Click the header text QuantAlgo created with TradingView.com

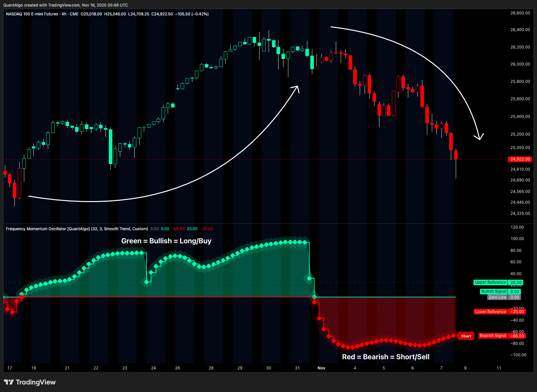(x=42, y=5)
